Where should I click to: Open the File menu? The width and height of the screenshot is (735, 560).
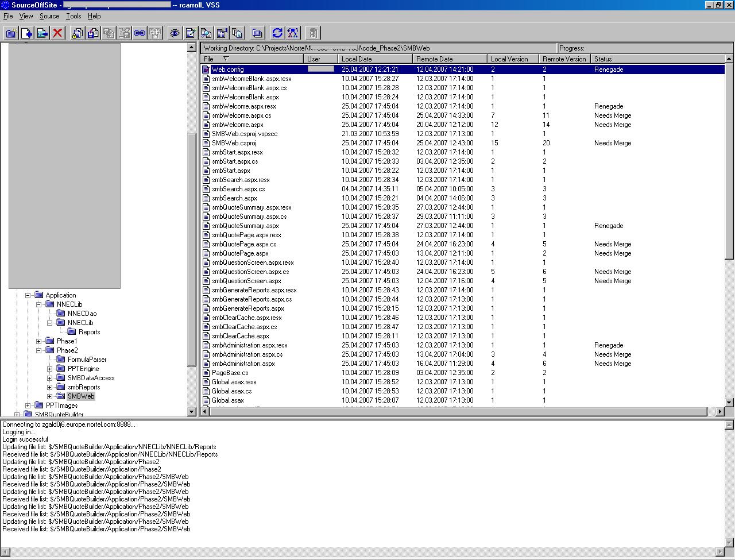point(8,16)
